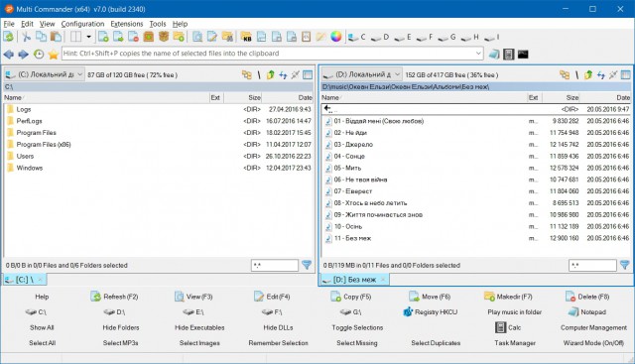The image size is (635, 364).
Task: Click the color wheel icon in the toolbar
Action: click(x=335, y=38)
